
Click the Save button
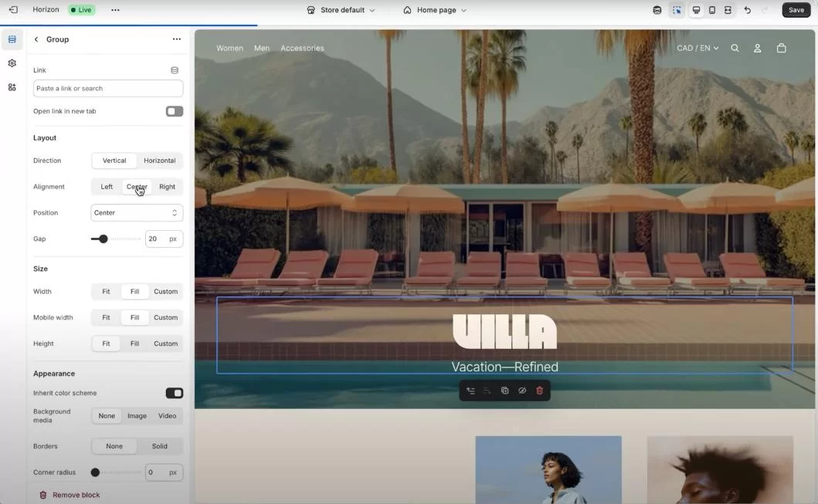coord(796,10)
